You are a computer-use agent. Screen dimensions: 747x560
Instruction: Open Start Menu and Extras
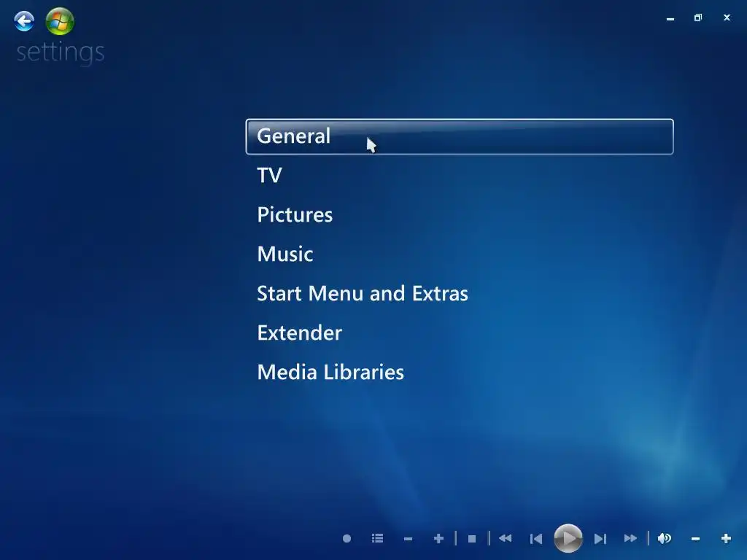(x=363, y=294)
